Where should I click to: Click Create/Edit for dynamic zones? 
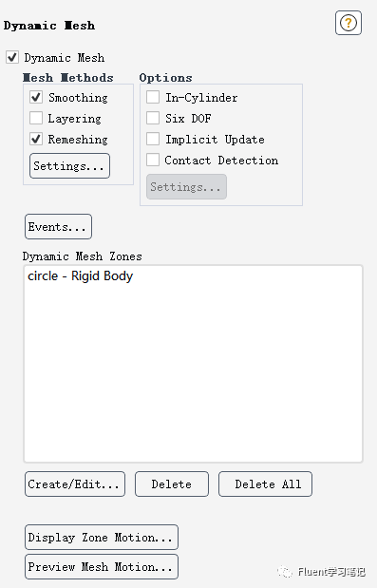pyautogui.click(x=75, y=484)
